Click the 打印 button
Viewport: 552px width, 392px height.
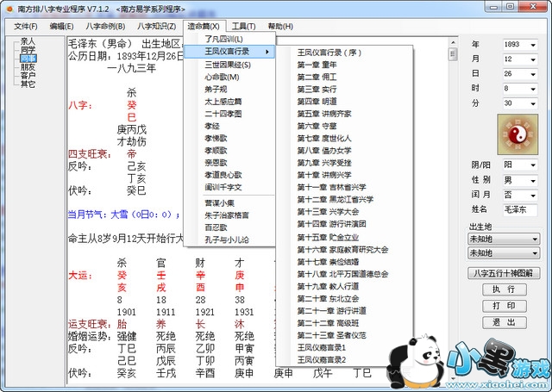[x=504, y=306]
